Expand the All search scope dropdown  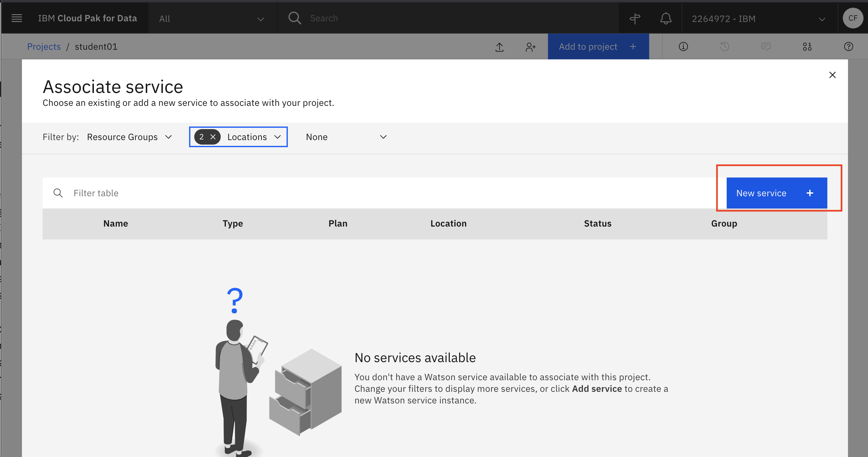click(212, 18)
